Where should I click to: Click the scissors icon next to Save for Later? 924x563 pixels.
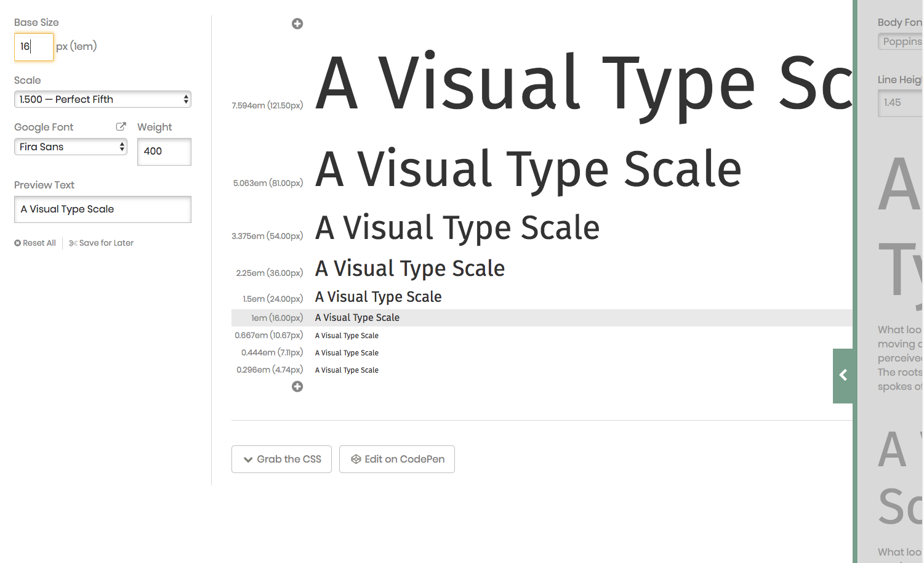(x=72, y=243)
